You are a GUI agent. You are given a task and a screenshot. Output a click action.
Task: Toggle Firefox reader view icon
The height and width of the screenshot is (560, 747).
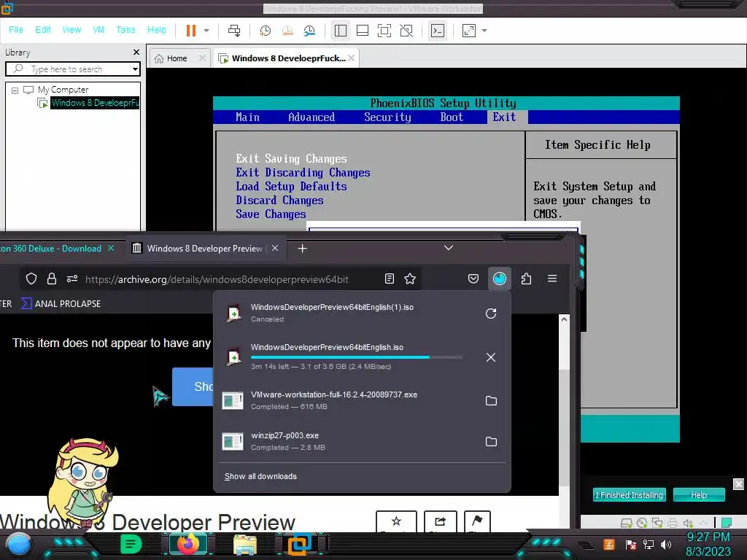tap(390, 279)
